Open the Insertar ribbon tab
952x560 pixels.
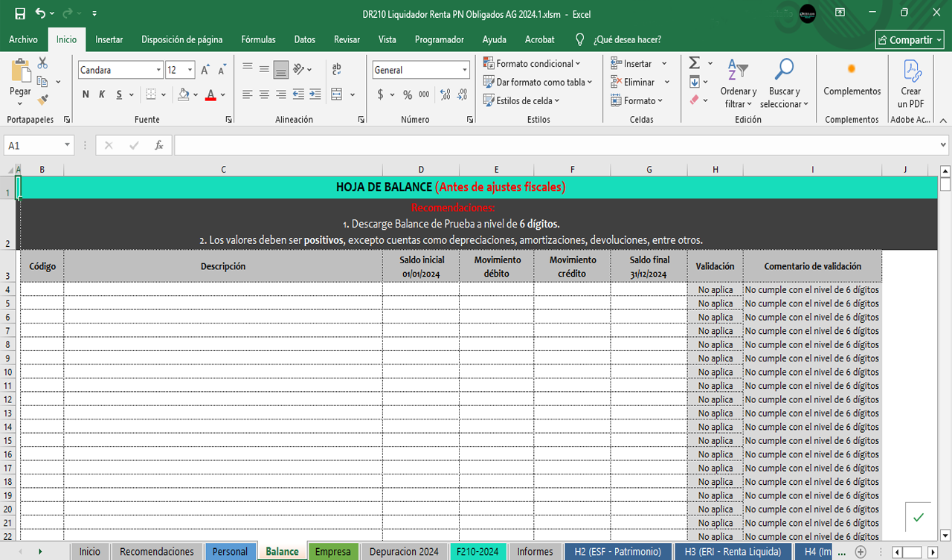[109, 39]
